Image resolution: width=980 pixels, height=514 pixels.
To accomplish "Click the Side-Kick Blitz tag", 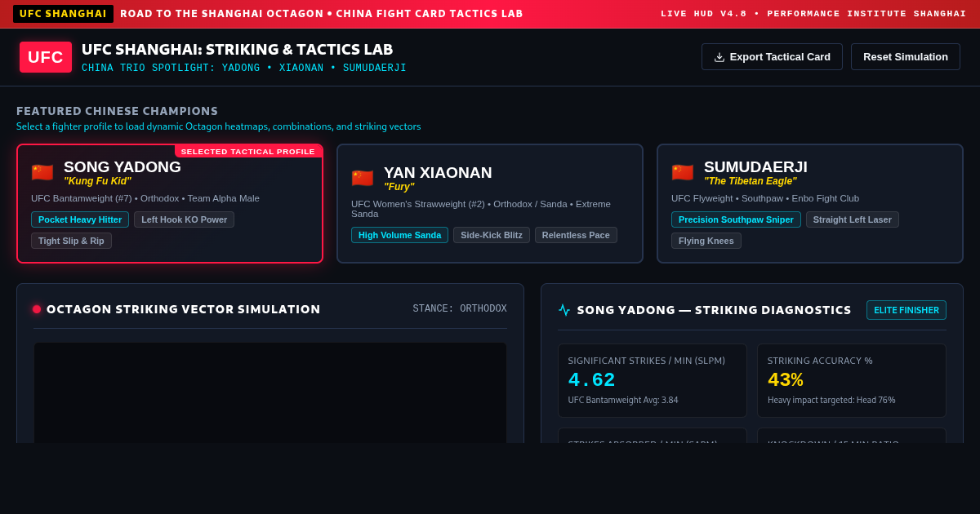I will pyautogui.click(x=492, y=235).
